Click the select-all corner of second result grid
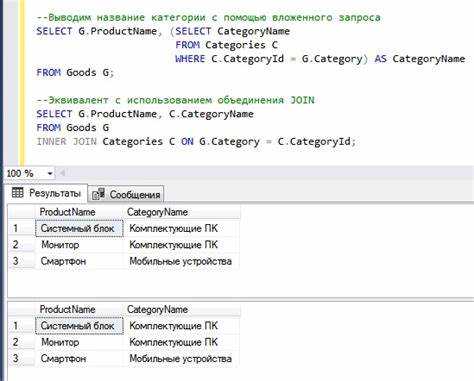The height and width of the screenshot is (381, 474). pos(21,309)
